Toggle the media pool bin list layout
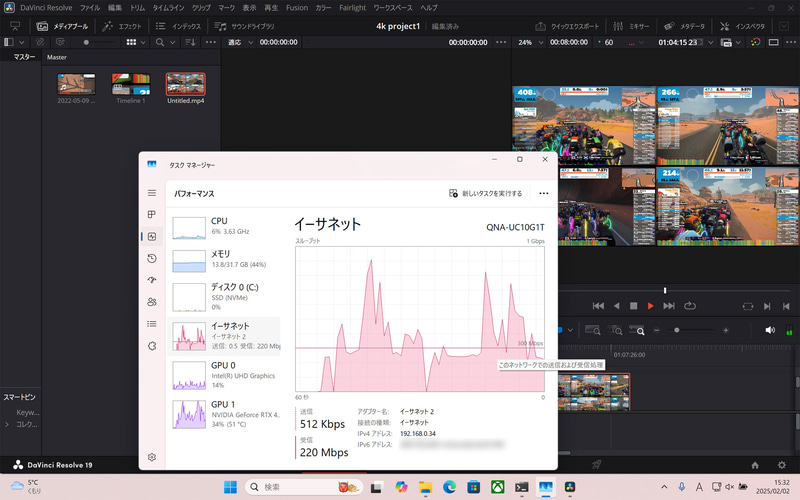This screenshot has width=800, height=500. click(x=9, y=42)
